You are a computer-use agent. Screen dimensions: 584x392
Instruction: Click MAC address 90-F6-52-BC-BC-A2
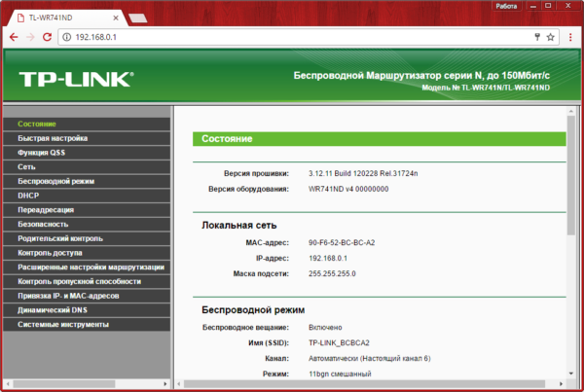(x=342, y=243)
